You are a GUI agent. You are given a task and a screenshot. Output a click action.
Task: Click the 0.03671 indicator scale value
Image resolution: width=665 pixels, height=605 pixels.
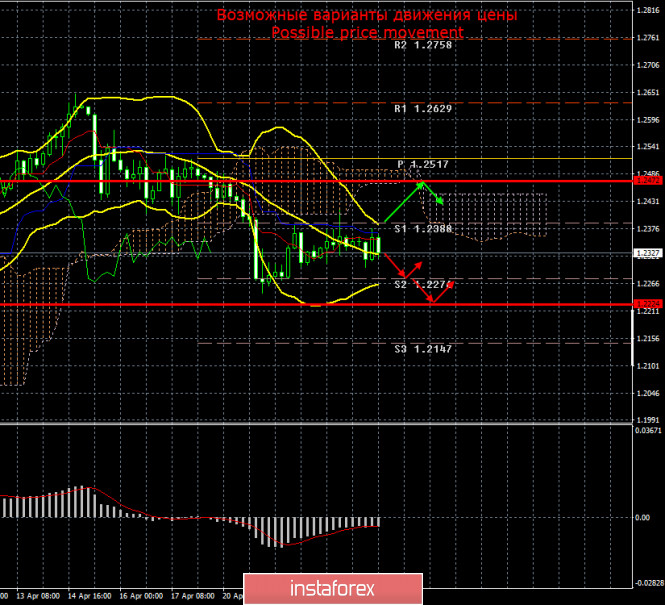[x=647, y=430]
